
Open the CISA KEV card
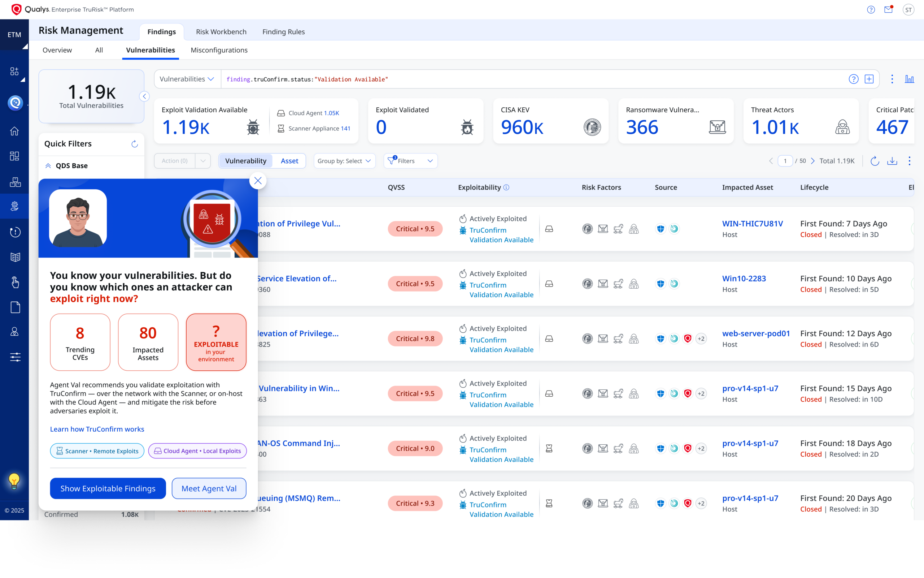[550, 121]
